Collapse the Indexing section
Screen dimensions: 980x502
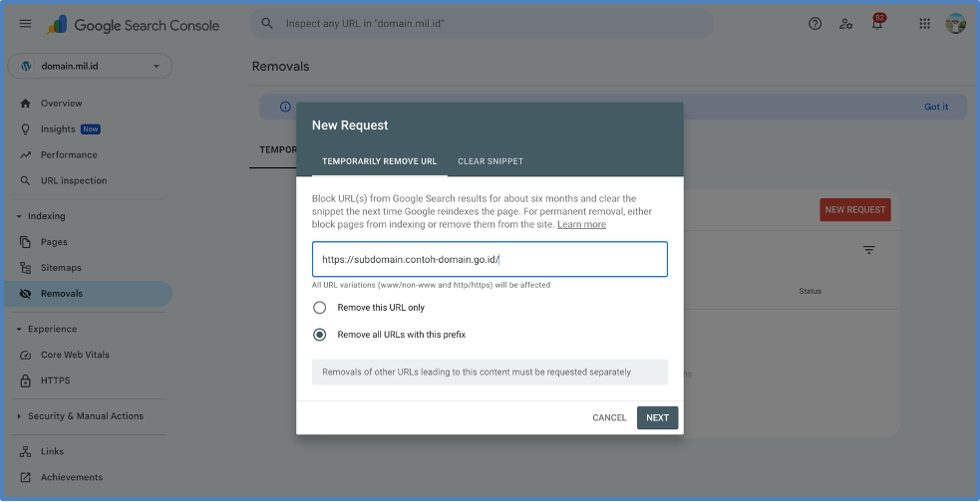click(19, 216)
